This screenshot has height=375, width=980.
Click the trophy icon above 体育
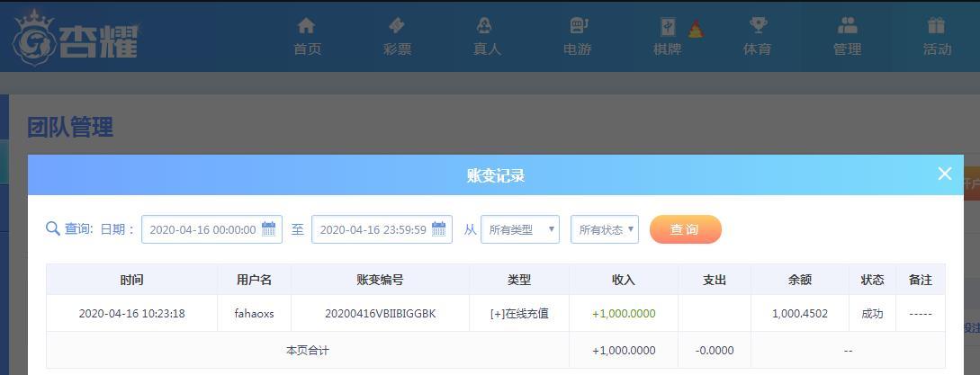[758, 25]
